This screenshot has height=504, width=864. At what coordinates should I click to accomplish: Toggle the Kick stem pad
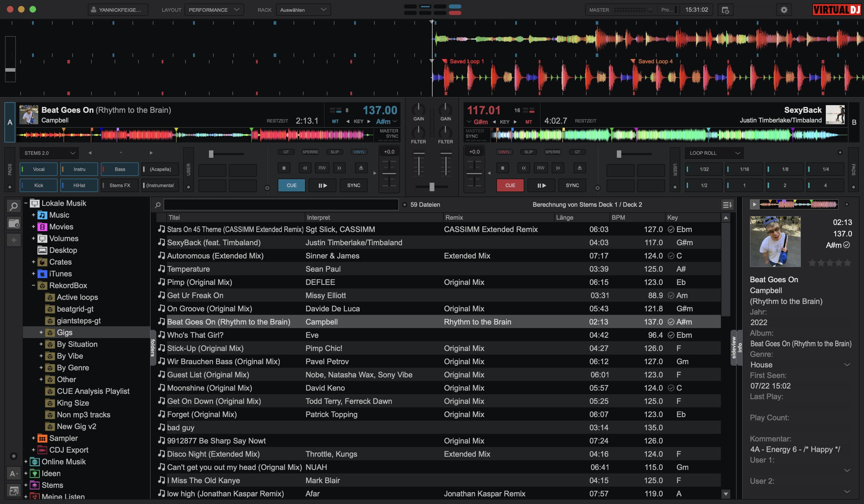pos(38,185)
